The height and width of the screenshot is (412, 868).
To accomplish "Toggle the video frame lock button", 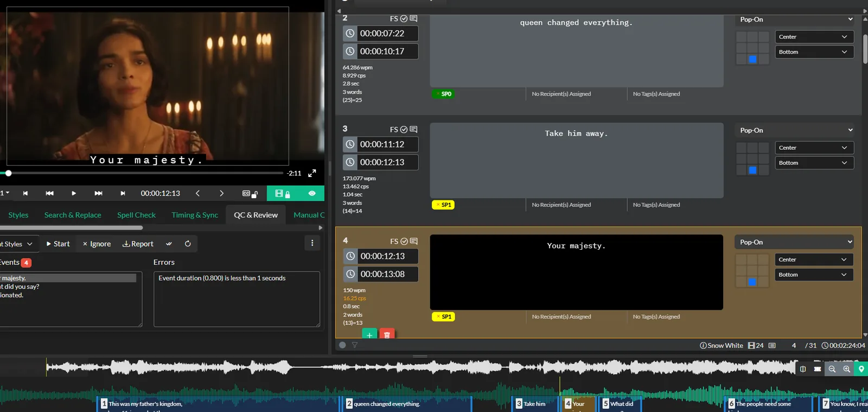I will point(282,193).
